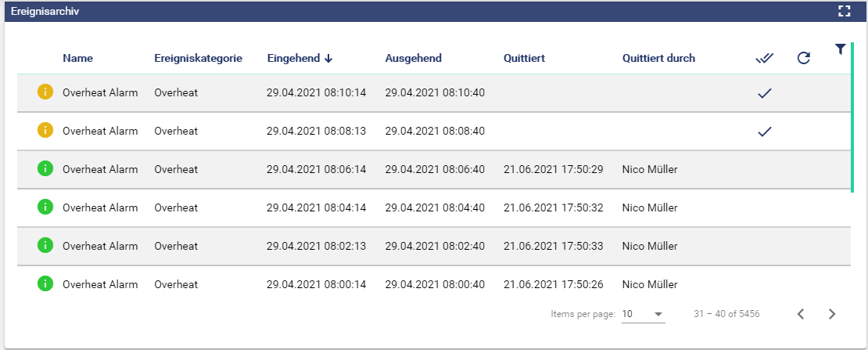Toggle sort arrow on Eingehend column
The width and height of the screenshot is (868, 350).
[328, 58]
